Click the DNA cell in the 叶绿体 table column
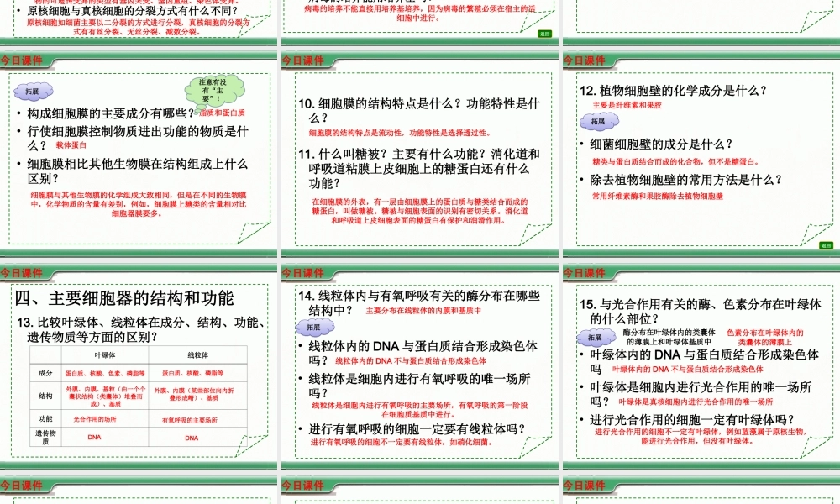The width and height of the screenshot is (840, 504). (x=92, y=437)
